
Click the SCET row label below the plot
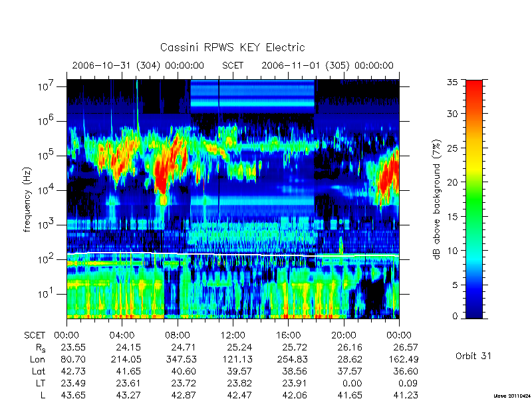pos(35,335)
